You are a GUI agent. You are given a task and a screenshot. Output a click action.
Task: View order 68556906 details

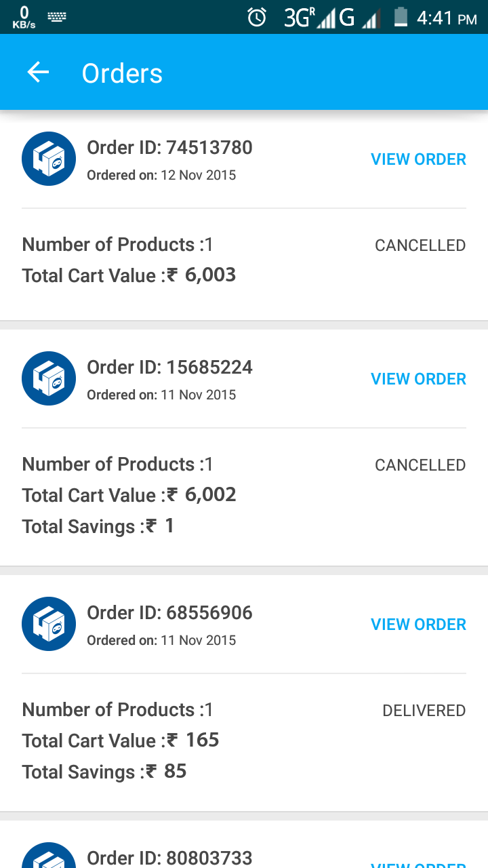click(x=418, y=625)
